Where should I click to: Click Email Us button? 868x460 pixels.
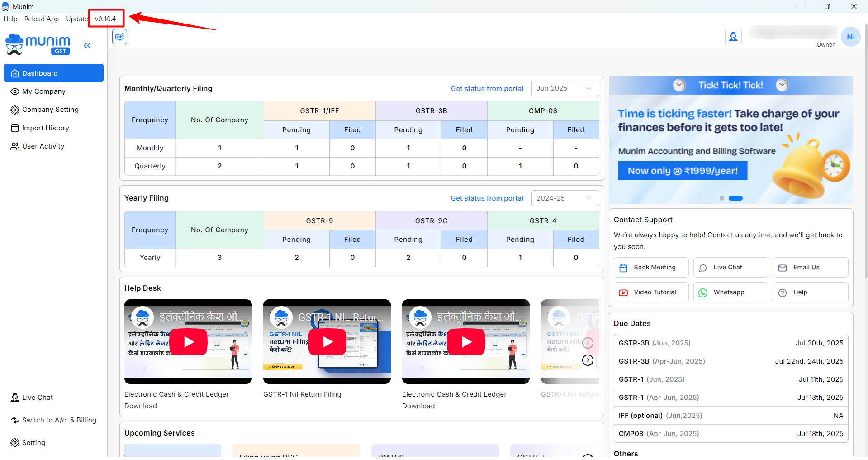click(810, 268)
